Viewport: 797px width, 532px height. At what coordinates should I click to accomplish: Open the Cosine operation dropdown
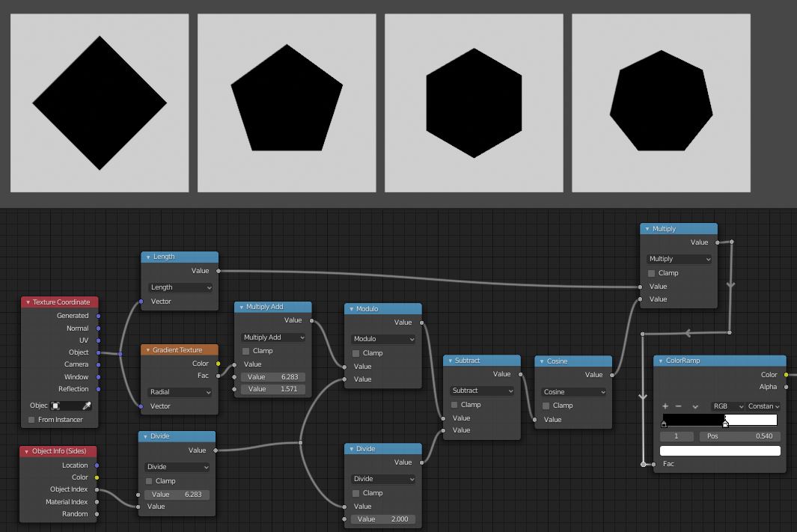coord(572,391)
